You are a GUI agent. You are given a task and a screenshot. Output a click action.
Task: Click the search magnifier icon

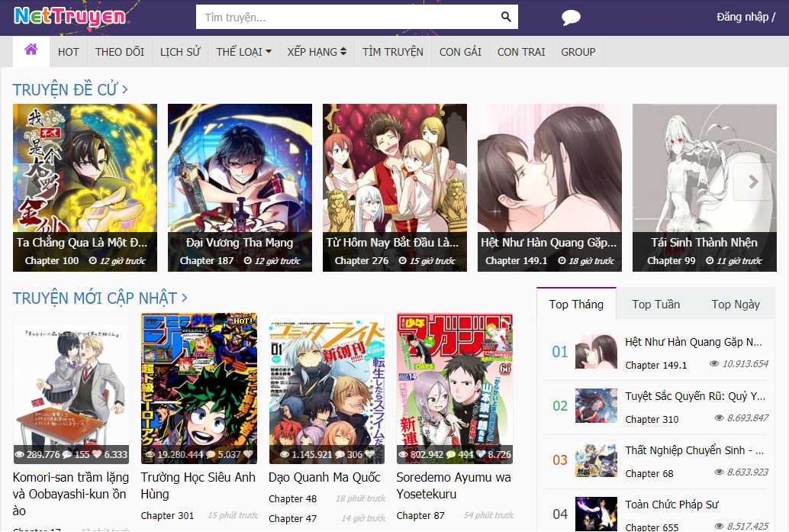pos(506,17)
